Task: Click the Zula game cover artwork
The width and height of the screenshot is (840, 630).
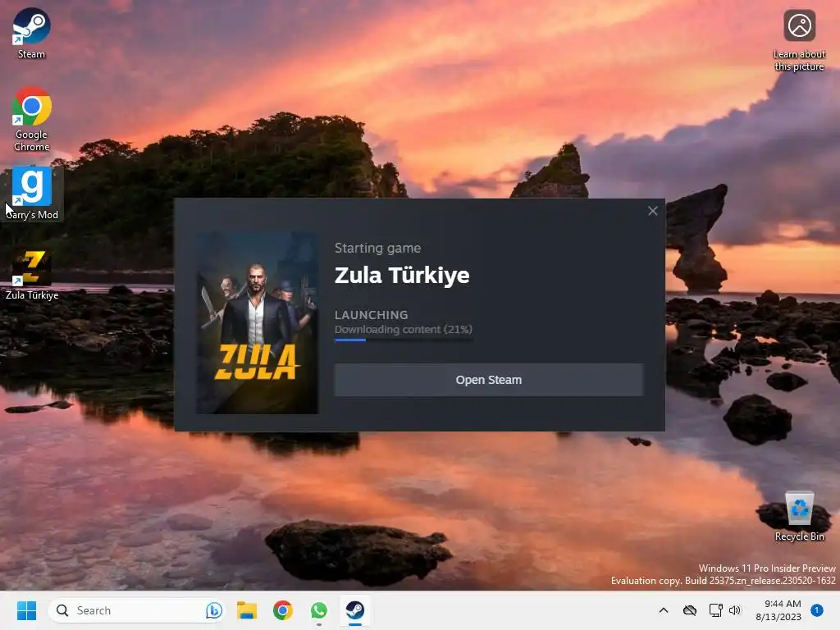Action: [x=257, y=323]
